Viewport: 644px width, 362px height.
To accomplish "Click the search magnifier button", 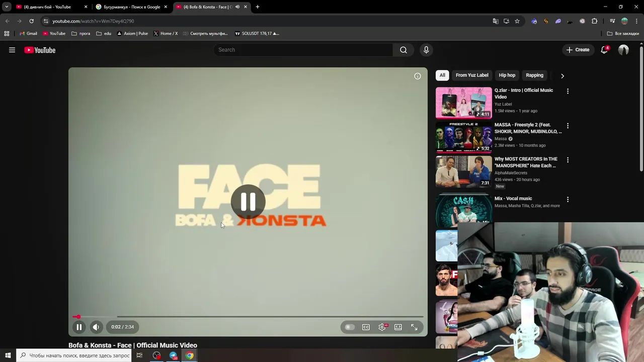I will click(404, 50).
